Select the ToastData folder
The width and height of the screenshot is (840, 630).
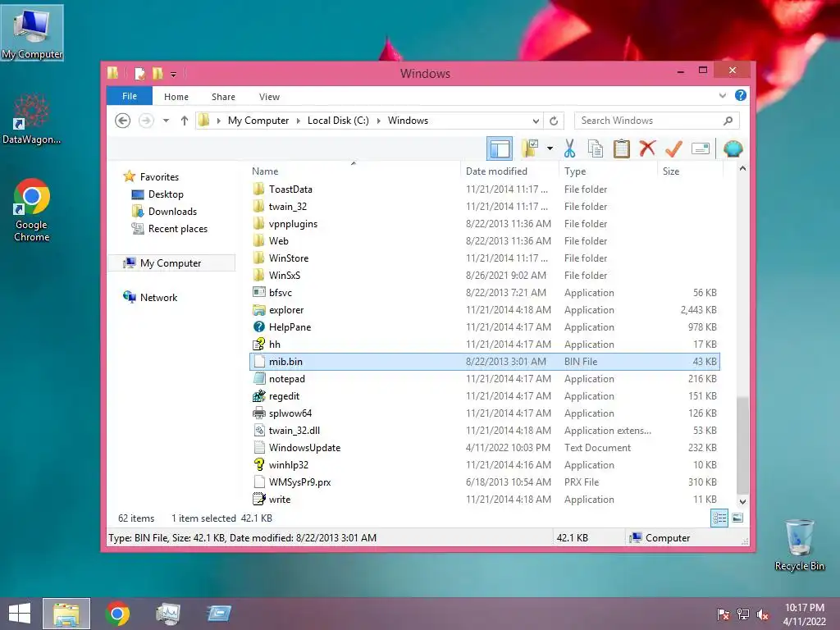pyautogui.click(x=485, y=189)
